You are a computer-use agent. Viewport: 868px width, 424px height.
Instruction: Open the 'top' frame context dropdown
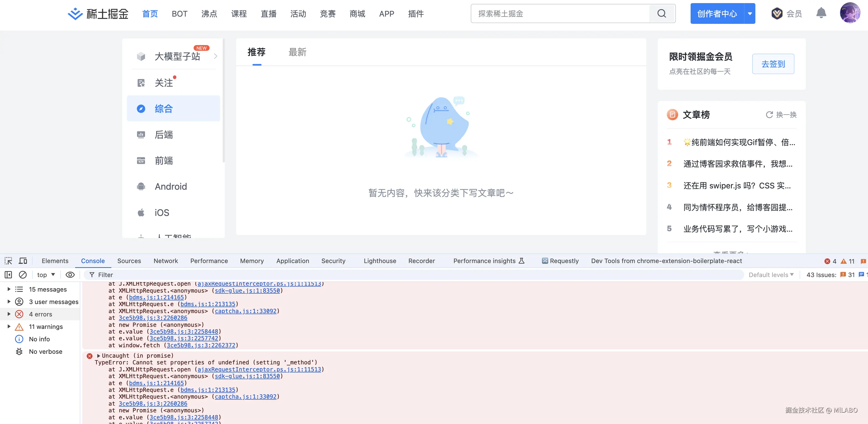[x=45, y=274]
